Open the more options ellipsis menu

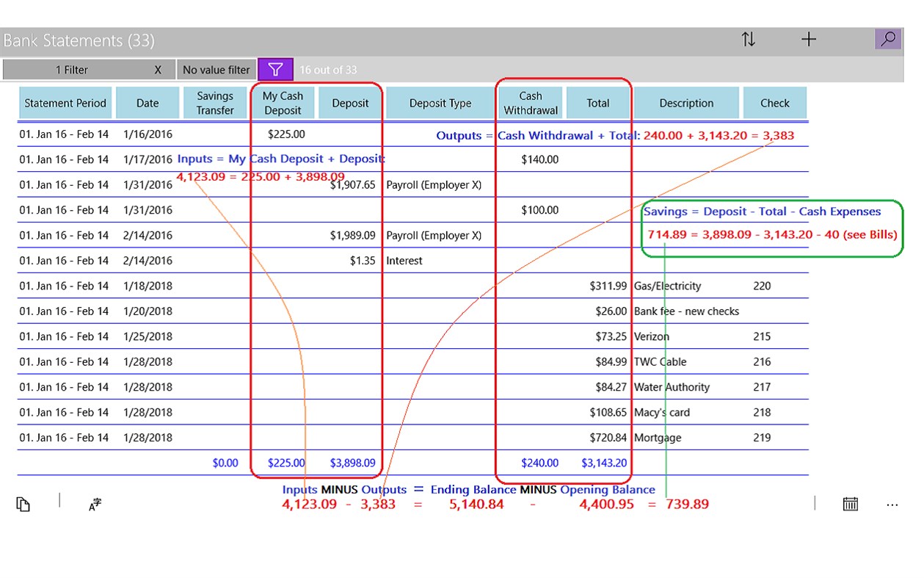point(892,505)
